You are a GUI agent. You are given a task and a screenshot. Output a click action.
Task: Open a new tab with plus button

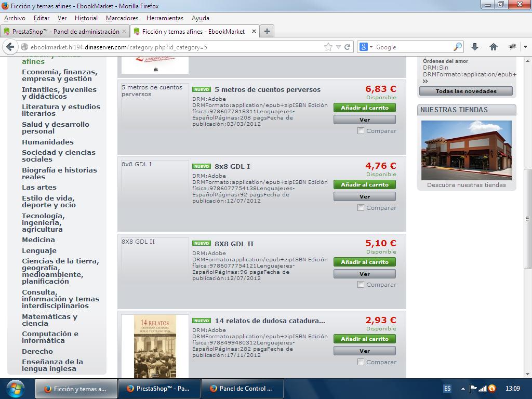267,31
